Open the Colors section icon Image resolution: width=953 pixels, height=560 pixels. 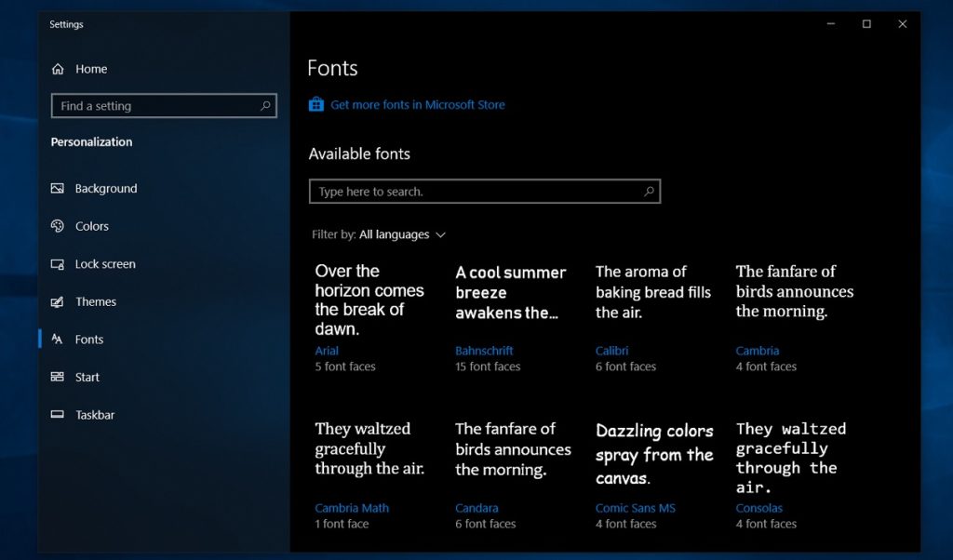pos(58,226)
